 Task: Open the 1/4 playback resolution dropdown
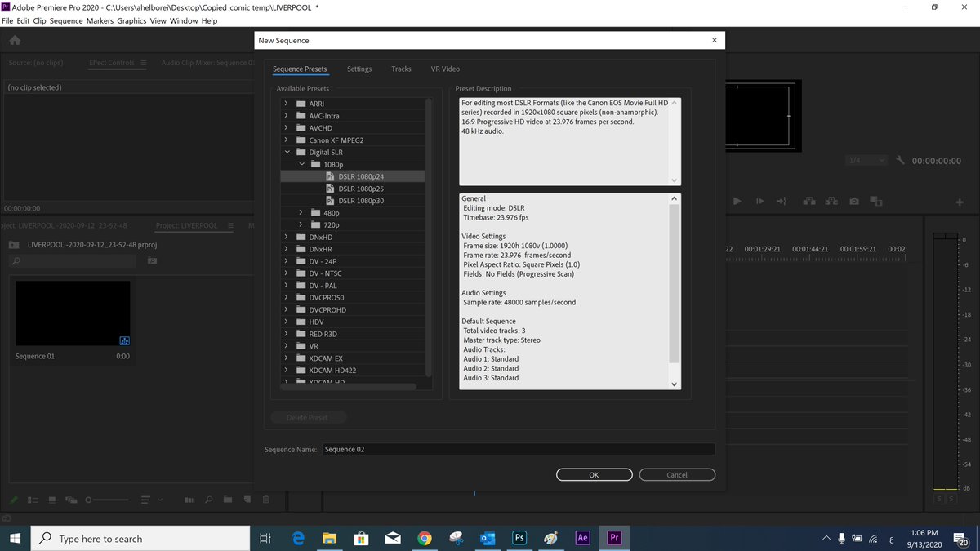tap(866, 161)
